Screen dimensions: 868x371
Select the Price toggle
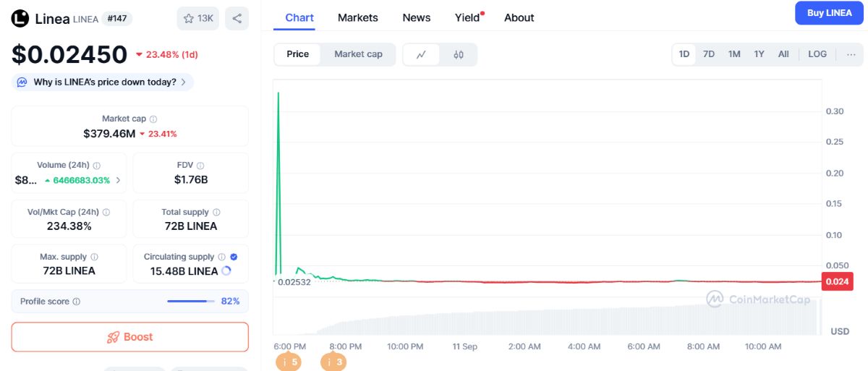click(x=297, y=54)
